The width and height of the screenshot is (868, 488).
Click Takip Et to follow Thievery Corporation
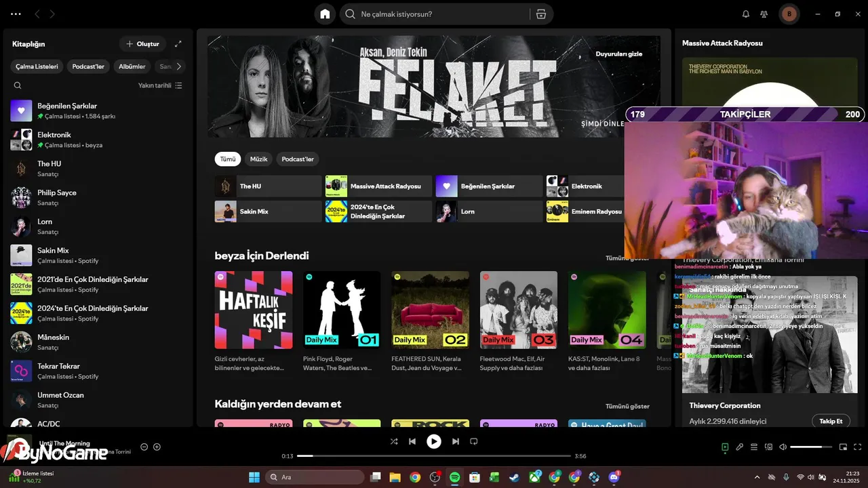click(831, 421)
